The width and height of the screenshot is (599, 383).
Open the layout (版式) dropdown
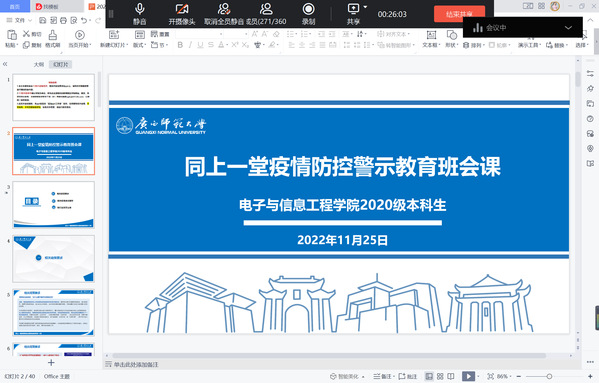[x=139, y=39]
